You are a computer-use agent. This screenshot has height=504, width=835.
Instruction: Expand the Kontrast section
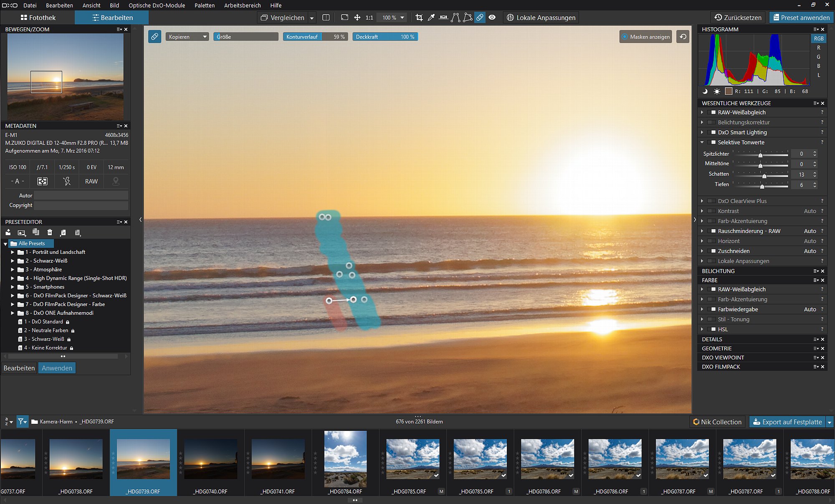click(702, 211)
